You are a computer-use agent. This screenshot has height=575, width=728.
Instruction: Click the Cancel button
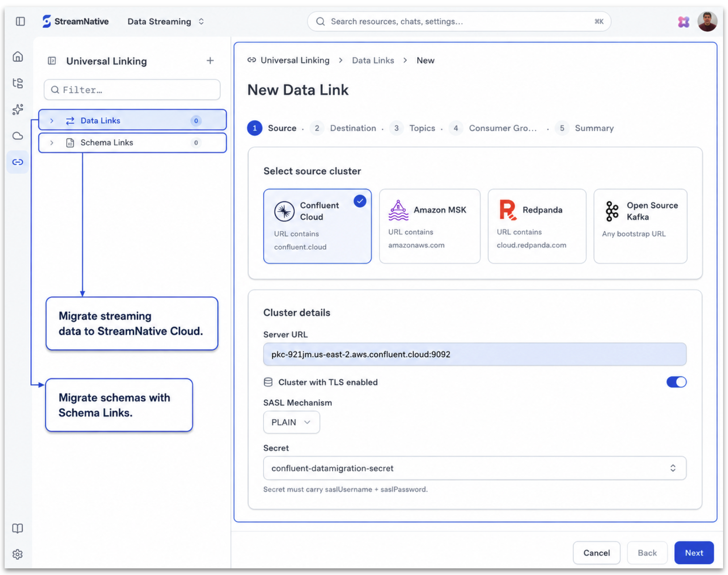(597, 553)
